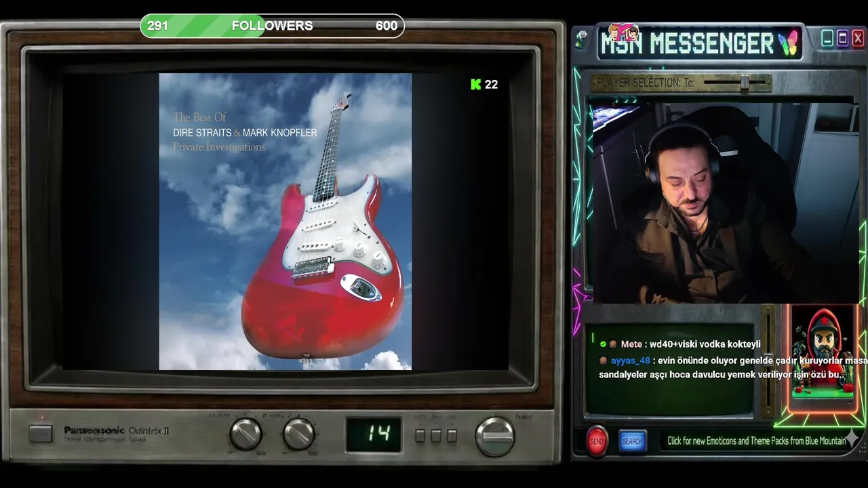The image size is (868, 488).
Task: Click the red SEND button
Action: (597, 441)
